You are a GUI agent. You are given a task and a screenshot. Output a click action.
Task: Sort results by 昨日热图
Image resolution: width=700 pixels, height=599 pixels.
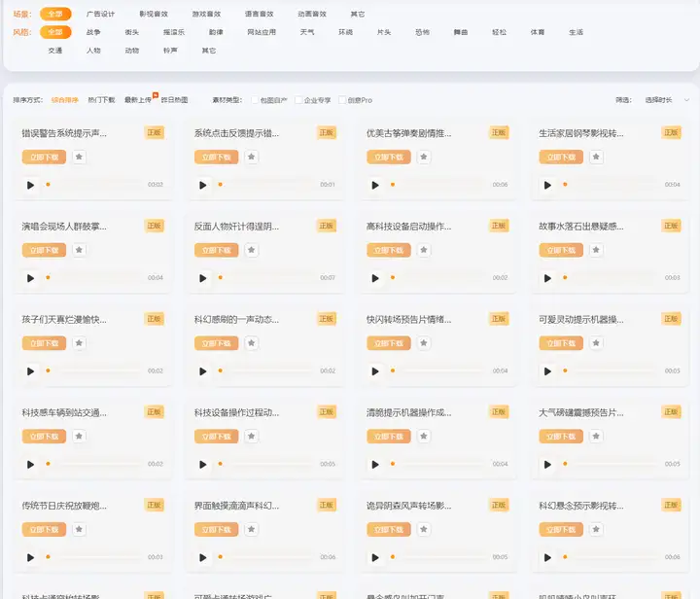click(x=174, y=100)
